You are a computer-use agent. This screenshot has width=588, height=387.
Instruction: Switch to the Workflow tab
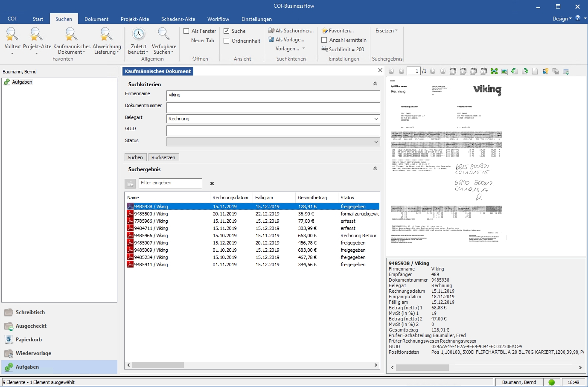coord(218,19)
